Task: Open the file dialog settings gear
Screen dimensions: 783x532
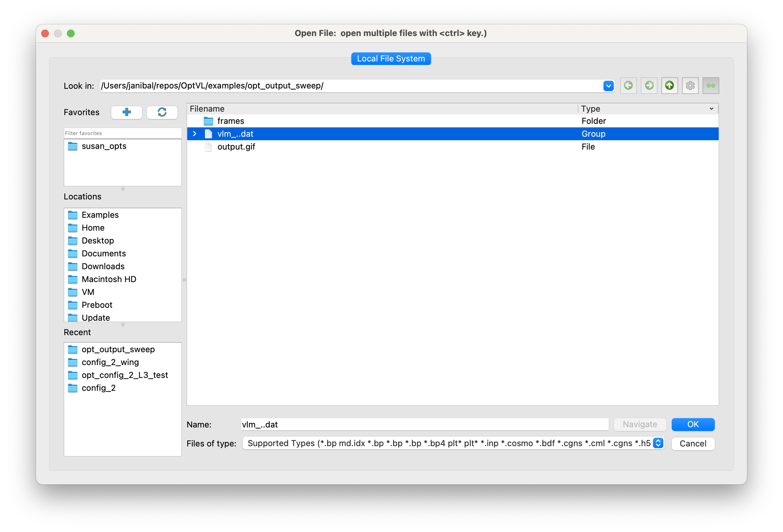Action: coord(690,86)
